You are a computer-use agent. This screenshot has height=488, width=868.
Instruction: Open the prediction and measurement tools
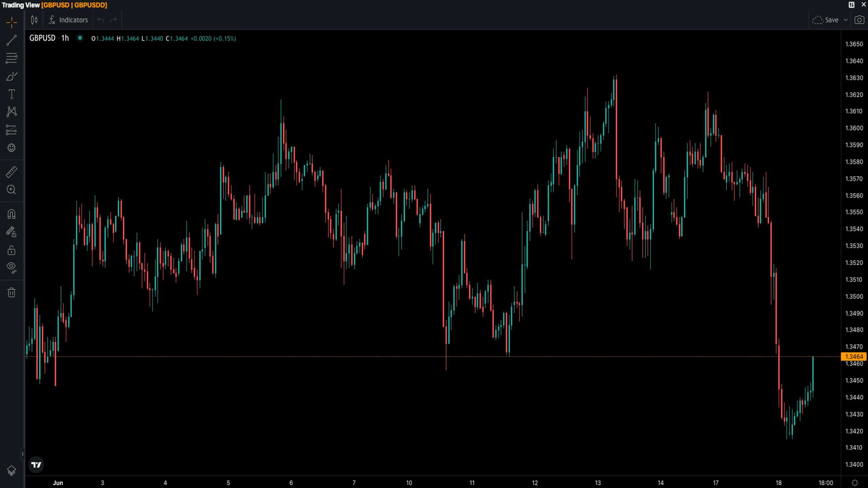click(12, 130)
